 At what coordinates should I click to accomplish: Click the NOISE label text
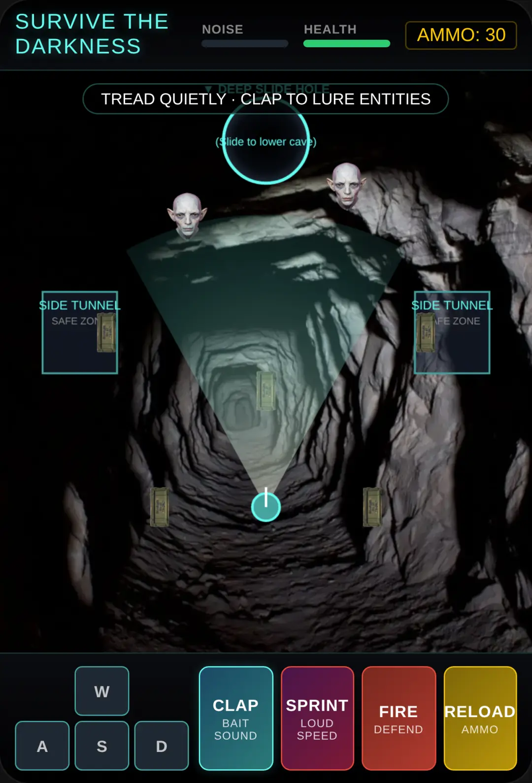coord(223,29)
